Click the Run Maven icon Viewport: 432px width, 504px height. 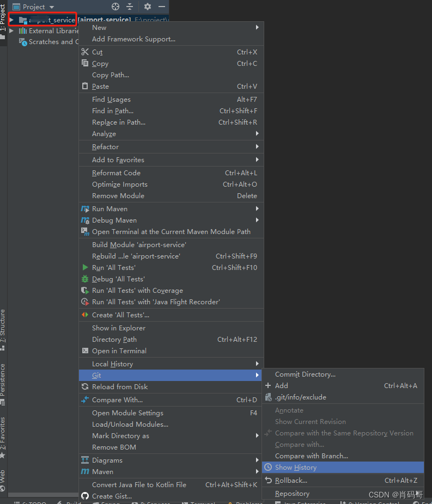(x=85, y=209)
